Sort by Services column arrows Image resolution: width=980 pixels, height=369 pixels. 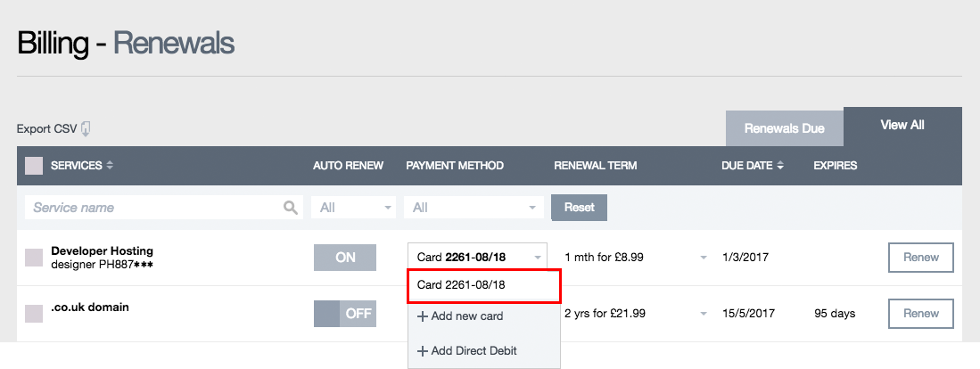coord(110,166)
